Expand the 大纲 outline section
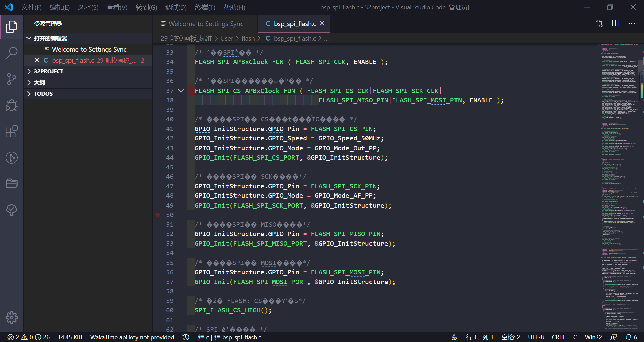The width and height of the screenshot is (644, 342). [x=88, y=82]
